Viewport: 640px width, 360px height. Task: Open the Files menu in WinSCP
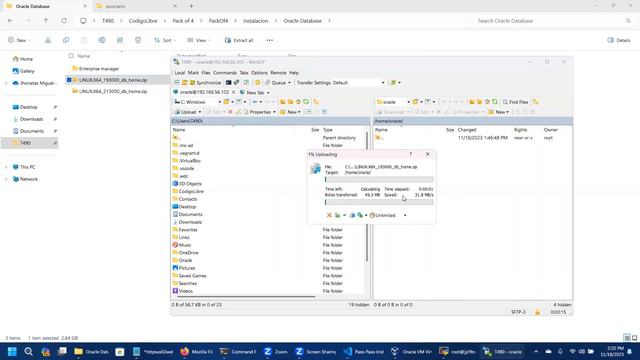206,73
